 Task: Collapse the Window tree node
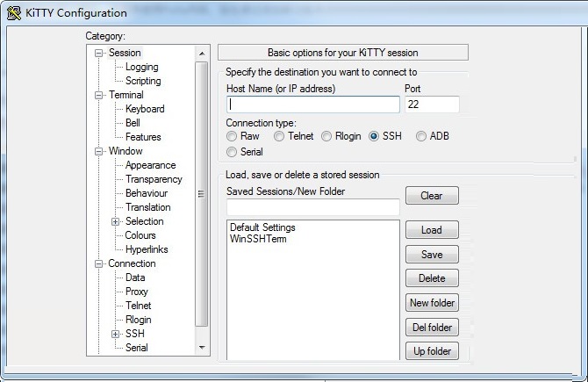pyautogui.click(x=98, y=152)
